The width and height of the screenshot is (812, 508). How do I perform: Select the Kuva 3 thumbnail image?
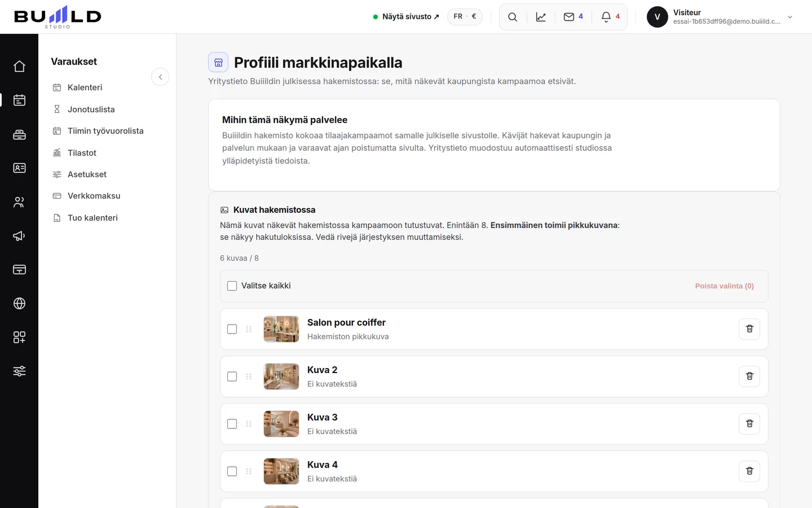[281, 424]
